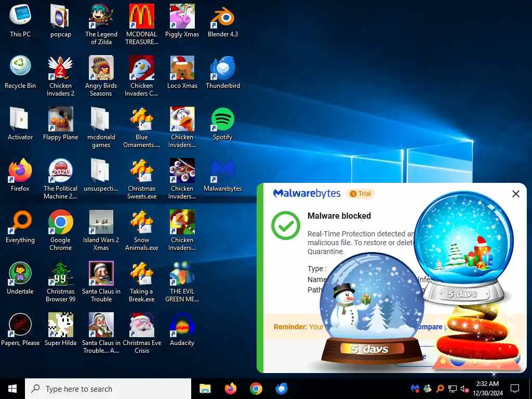Open Google Chrome desktop icon

(60, 230)
